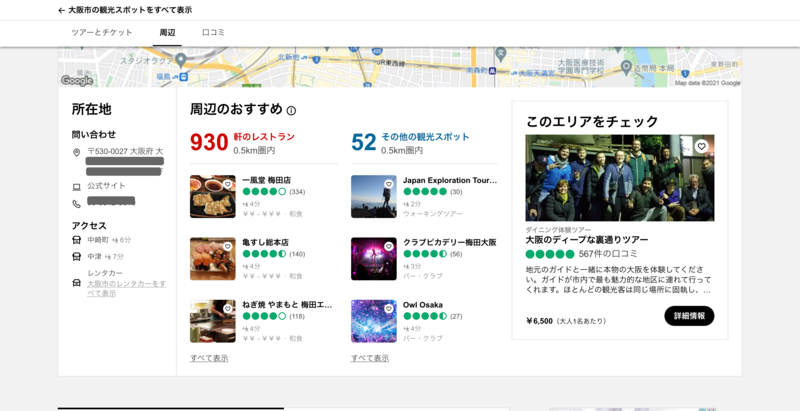The height and width of the screenshot is (411, 800).
Task: Click すべて表示 under the restaurants list
Action: tap(209, 358)
